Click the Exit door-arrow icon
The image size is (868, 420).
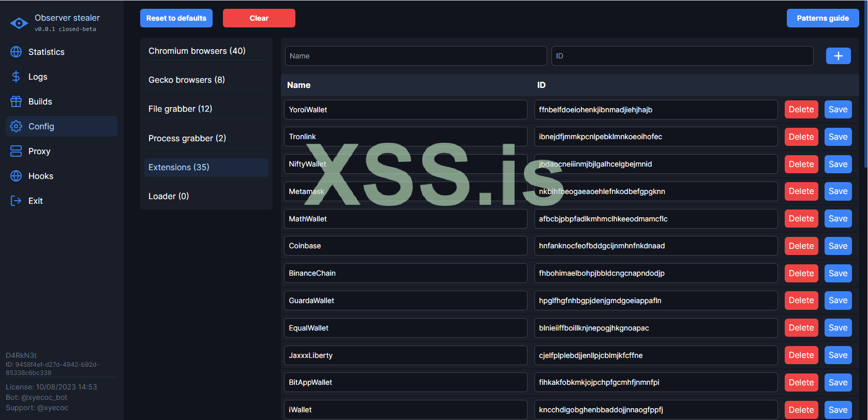16,201
